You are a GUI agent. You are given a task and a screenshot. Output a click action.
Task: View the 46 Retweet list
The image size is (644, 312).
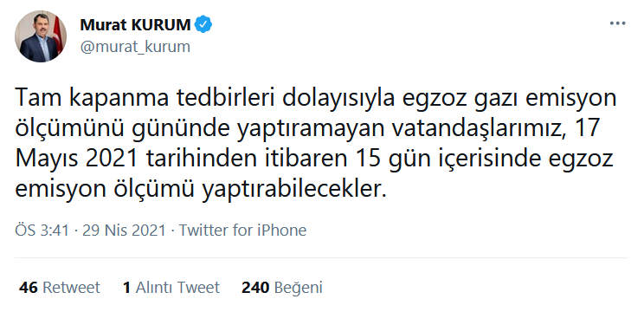(60, 288)
